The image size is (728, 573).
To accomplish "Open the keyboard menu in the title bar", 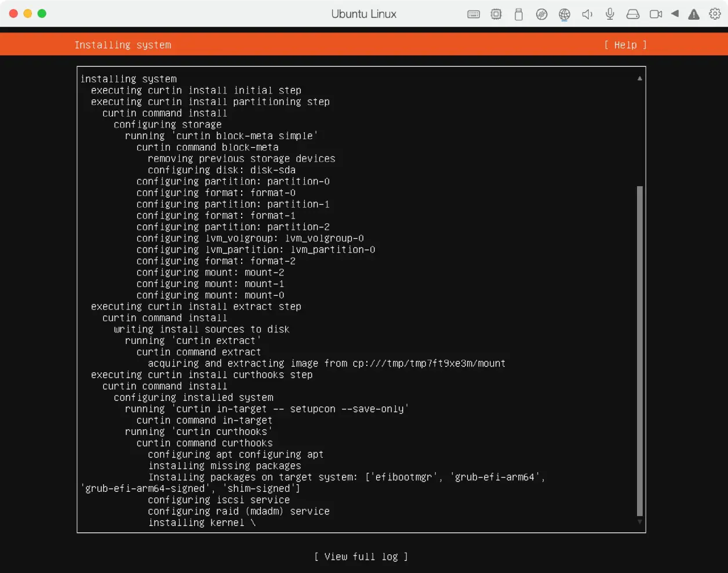I will (474, 14).
